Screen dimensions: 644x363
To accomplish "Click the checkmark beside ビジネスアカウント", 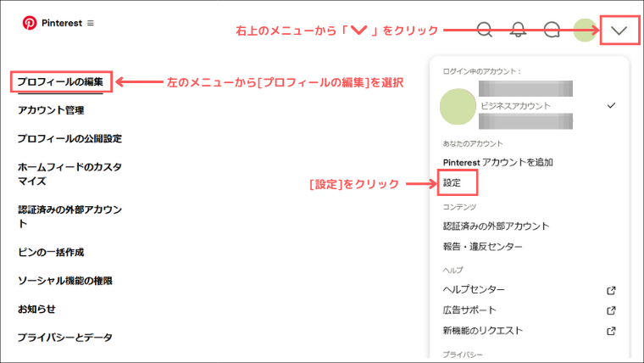I will pos(611,106).
